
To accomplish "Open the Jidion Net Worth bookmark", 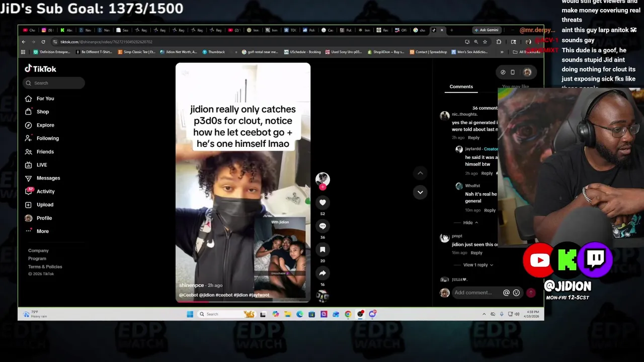I will click(178, 52).
